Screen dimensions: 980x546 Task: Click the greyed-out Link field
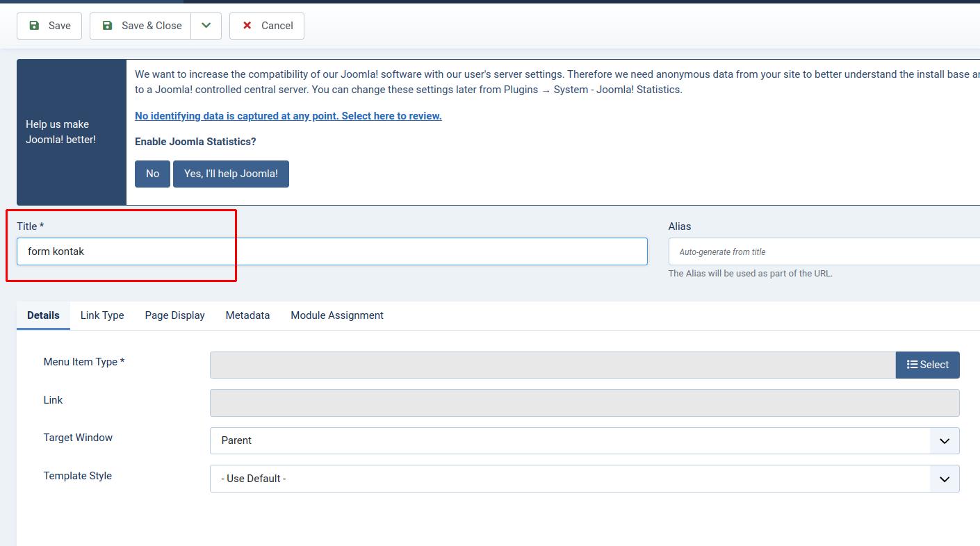tap(584, 403)
